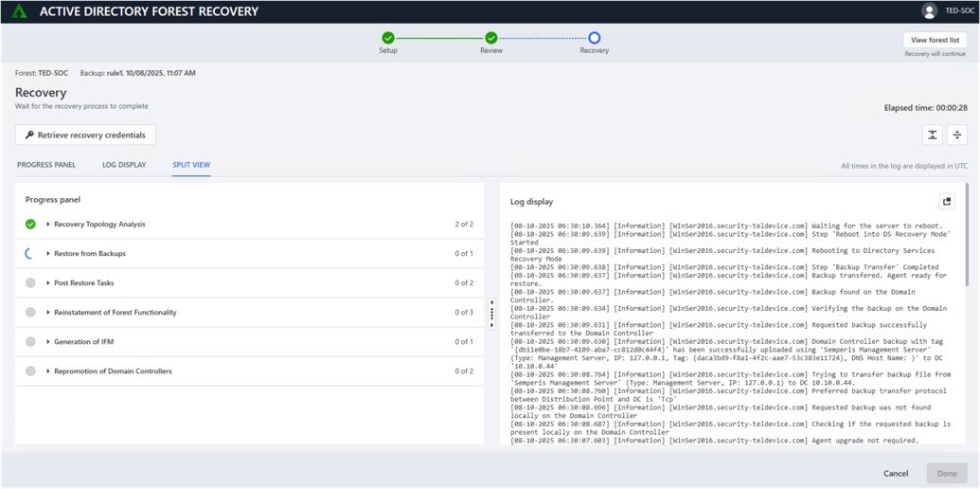Pop out the log display window
This screenshot has height=489, width=980.
click(x=947, y=201)
